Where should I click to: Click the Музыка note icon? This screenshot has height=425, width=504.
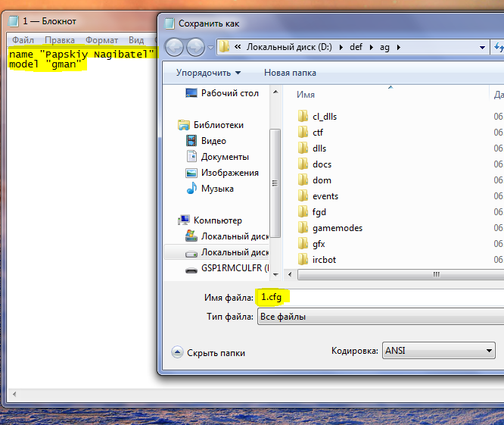191,188
